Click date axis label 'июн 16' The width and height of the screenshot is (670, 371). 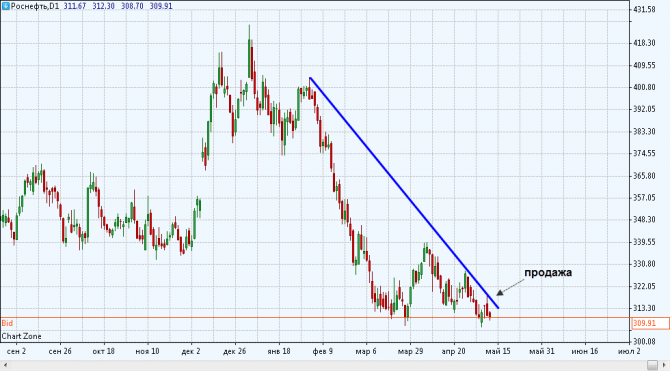[x=585, y=351]
